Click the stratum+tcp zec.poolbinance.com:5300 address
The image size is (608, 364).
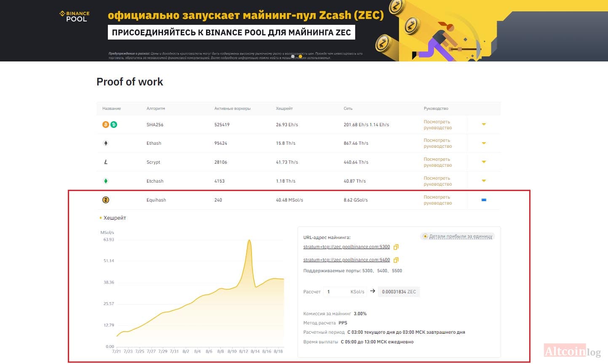click(347, 247)
